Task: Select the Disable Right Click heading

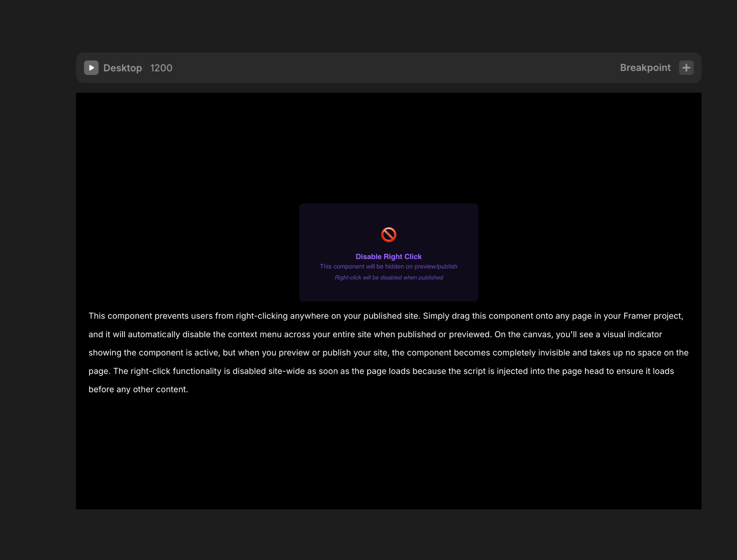Action: tap(389, 257)
